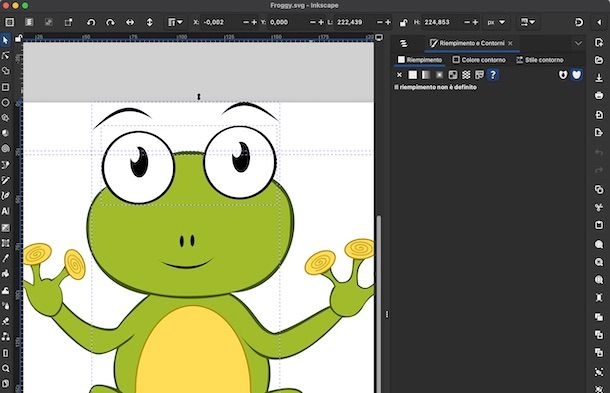The width and height of the screenshot is (610, 393).
Task: Select the Paint Bucket tool
Action: [x=5, y=274]
